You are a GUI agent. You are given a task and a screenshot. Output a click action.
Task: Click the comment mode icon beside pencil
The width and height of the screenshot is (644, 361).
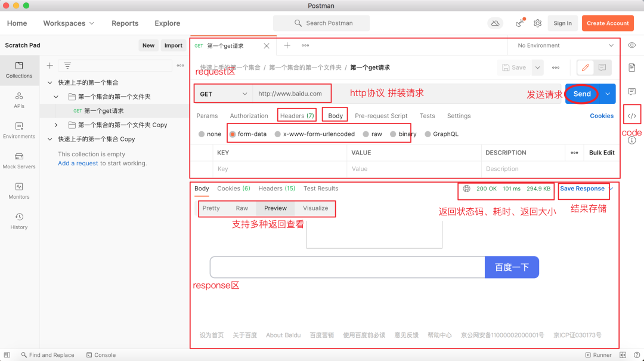point(602,67)
